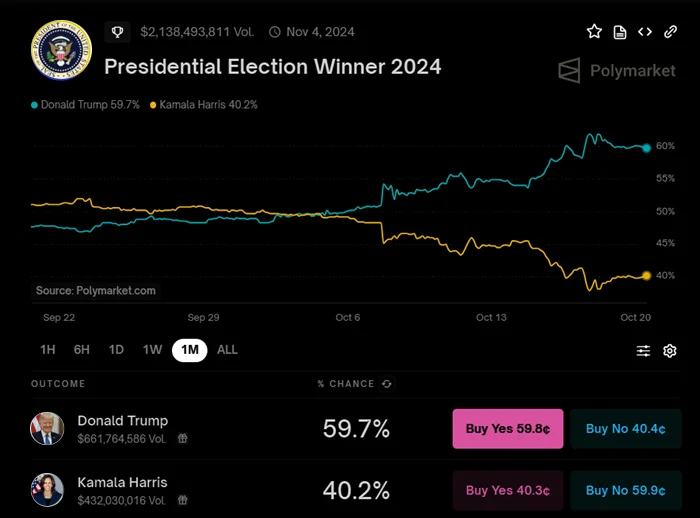Click Kamala Harris profile thumbnail
700x518 pixels.
coord(47,490)
